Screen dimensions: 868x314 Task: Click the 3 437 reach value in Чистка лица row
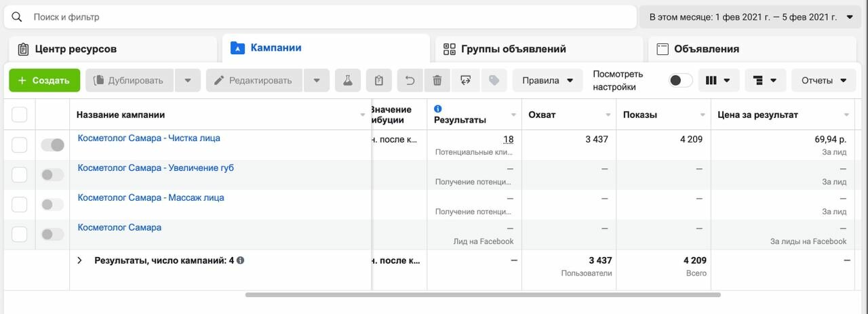[x=597, y=139]
